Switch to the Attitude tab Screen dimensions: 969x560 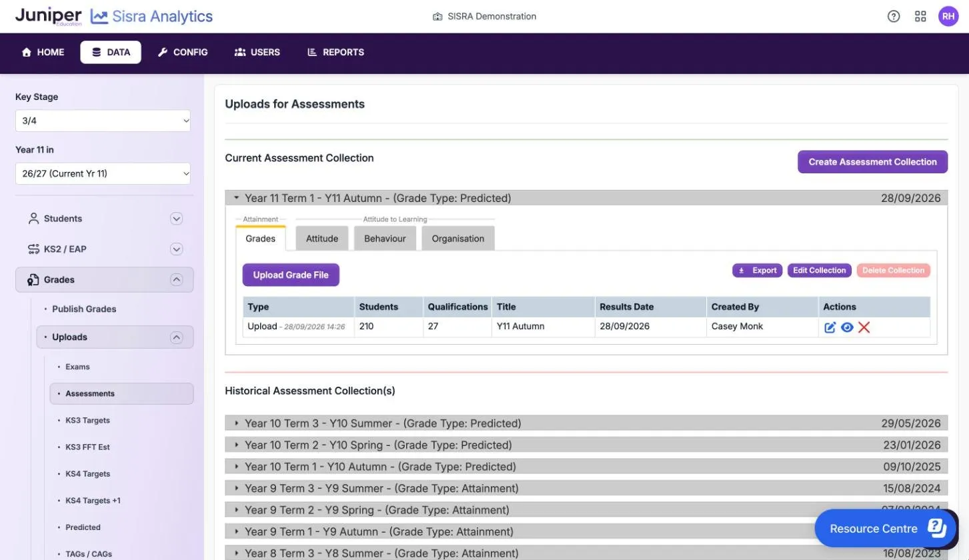pyautogui.click(x=322, y=239)
